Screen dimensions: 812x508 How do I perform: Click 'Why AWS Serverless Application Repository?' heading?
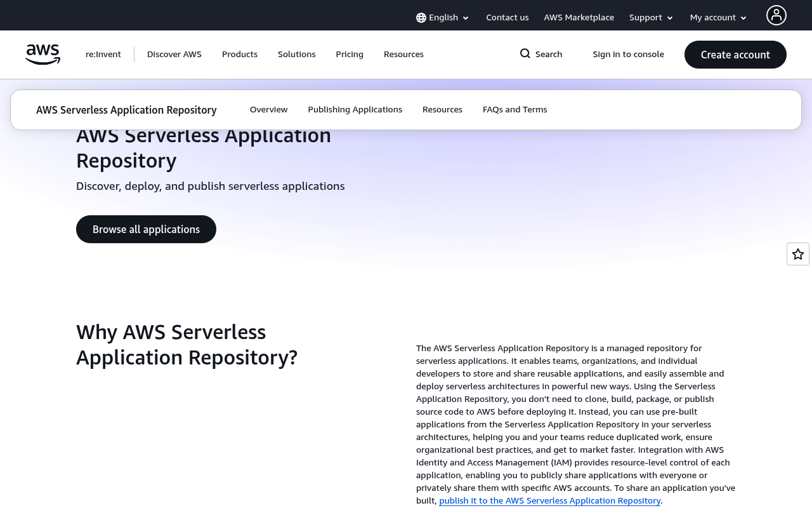(x=187, y=345)
